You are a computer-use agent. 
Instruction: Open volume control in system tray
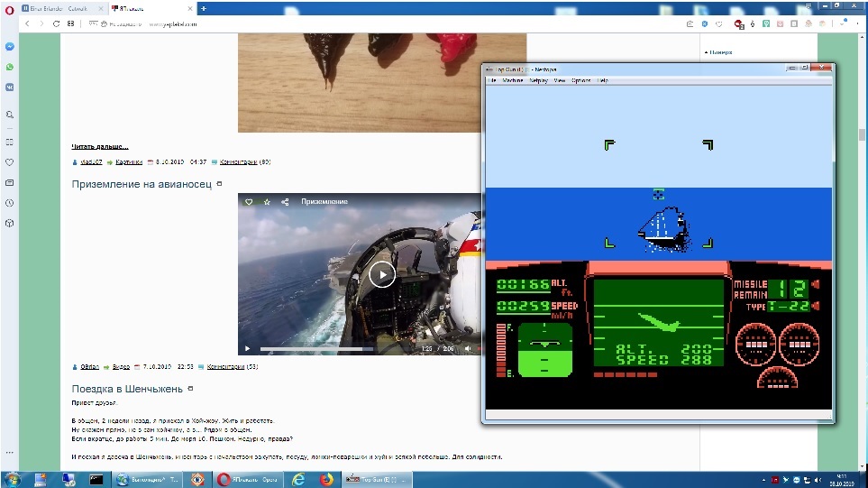818,480
